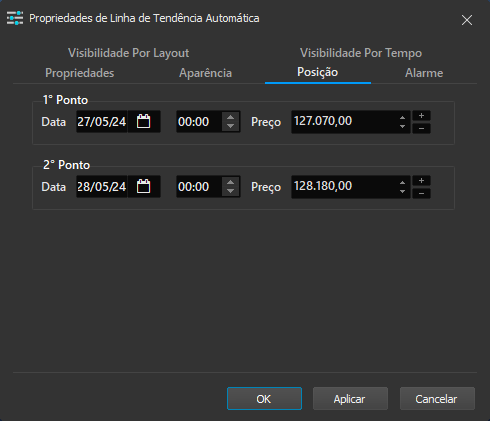Switch to Visibilidade Por Tempo tab

point(361,53)
